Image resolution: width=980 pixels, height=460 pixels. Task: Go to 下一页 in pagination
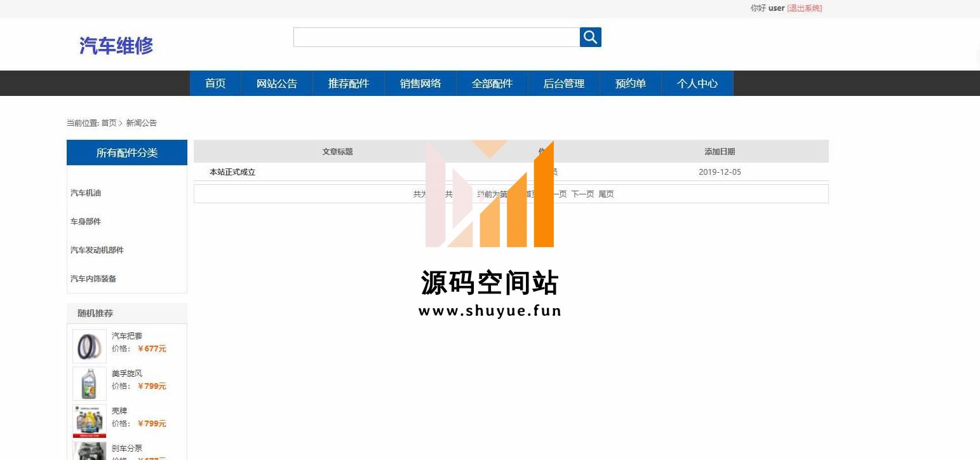click(582, 194)
